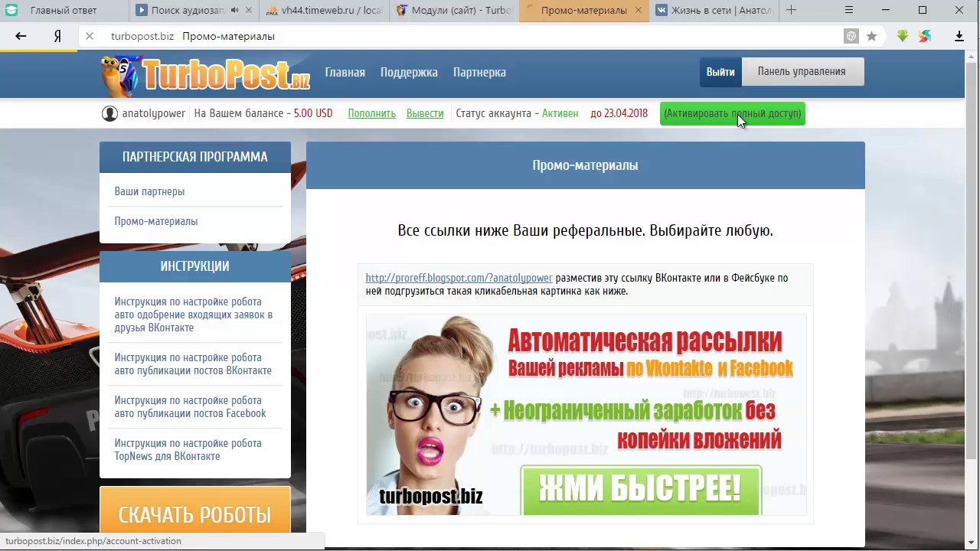Click the anatolypower username text

click(153, 113)
